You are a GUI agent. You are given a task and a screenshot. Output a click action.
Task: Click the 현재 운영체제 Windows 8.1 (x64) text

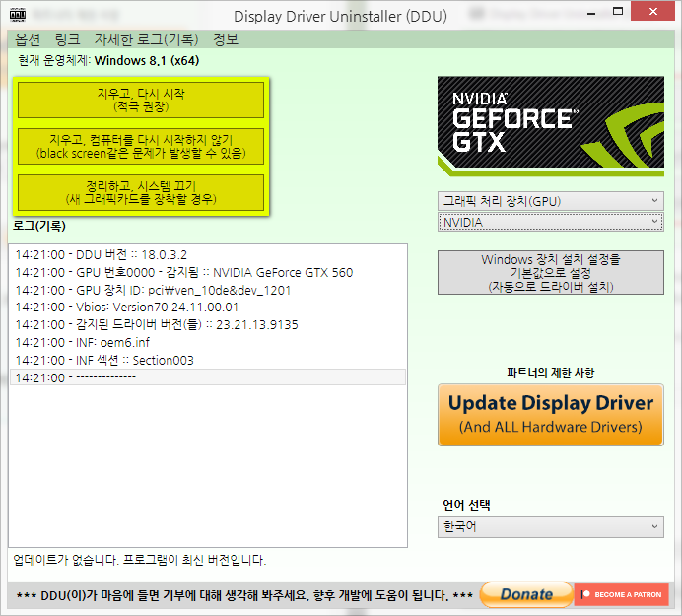click(108, 60)
